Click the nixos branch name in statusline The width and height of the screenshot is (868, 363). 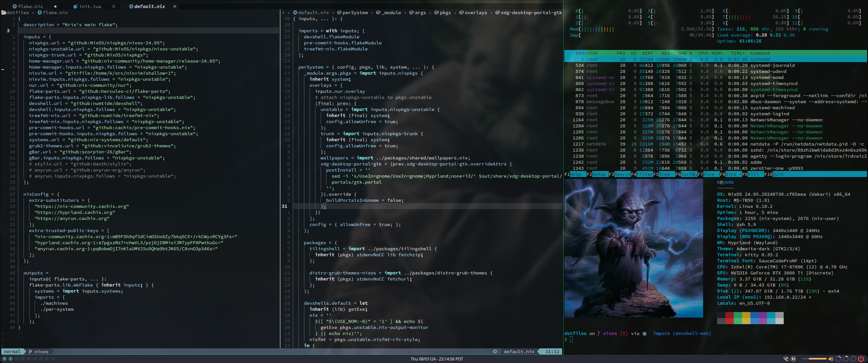click(x=41, y=352)
